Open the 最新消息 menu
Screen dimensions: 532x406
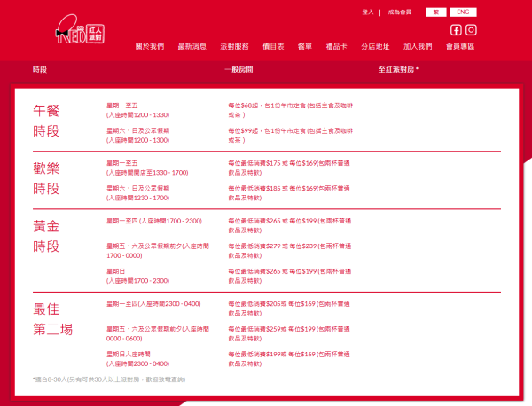pyautogui.click(x=192, y=46)
